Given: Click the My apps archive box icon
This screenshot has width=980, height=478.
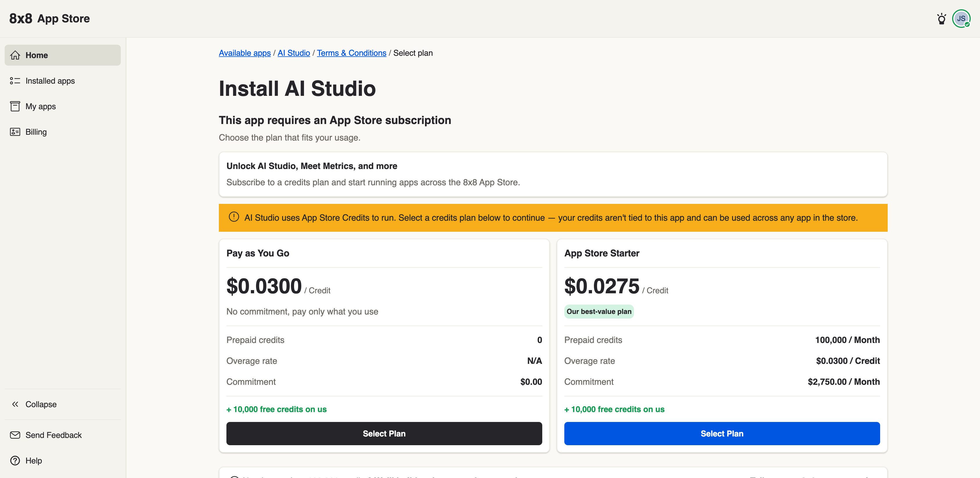Looking at the screenshot, I should (x=15, y=106).
